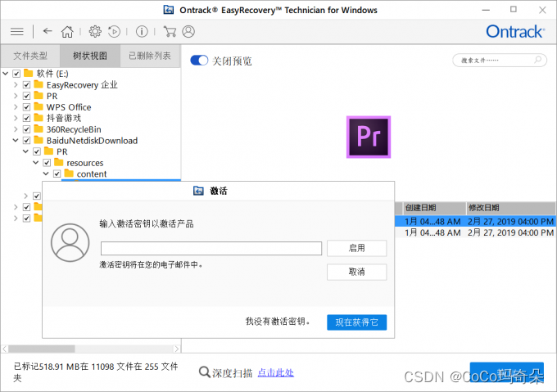
Task: Uncheck the resources folder checkbox
Action: pyautogui.click(x=47, y=163)
